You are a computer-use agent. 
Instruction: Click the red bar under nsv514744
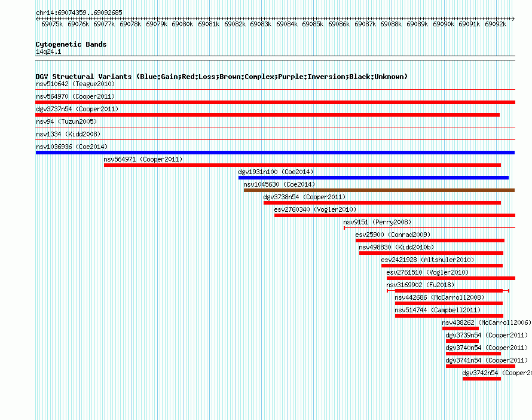pos(450,316)
